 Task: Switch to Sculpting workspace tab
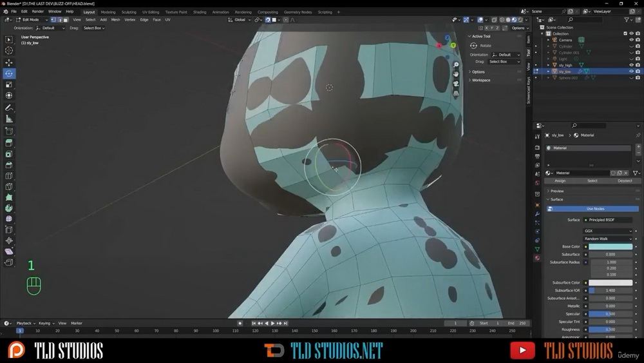click(x=129, y=12)
